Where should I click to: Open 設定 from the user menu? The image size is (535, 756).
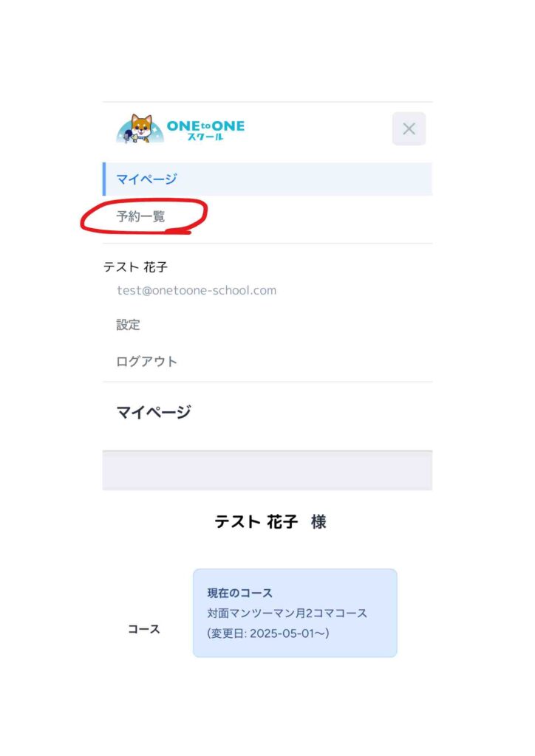click(x=128, y=325)
